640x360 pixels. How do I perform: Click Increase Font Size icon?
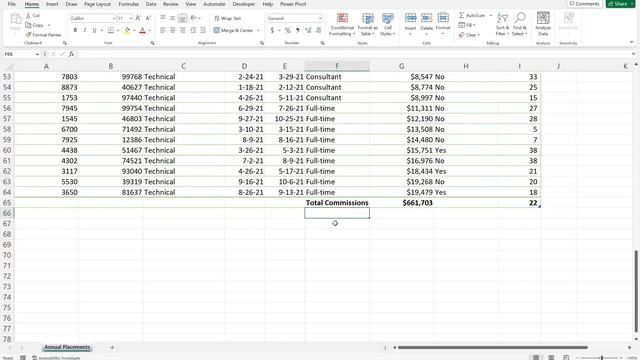(138, 18)
